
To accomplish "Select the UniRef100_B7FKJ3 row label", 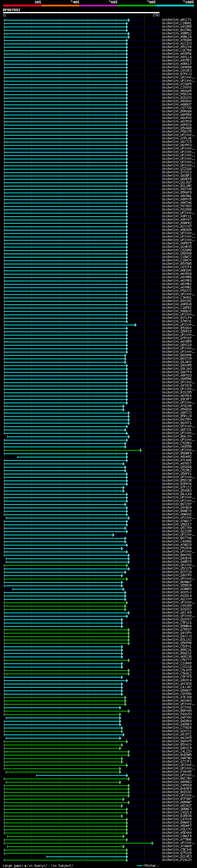I will [177, 74].
